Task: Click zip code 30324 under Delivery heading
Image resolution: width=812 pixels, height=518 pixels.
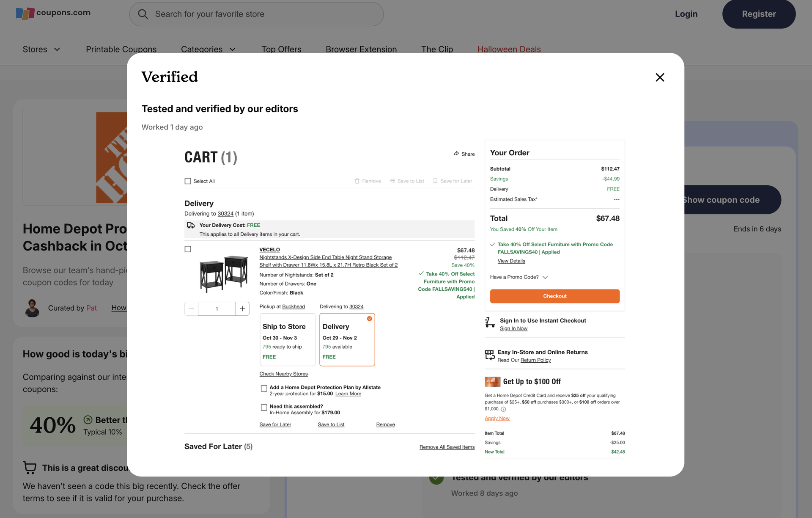Action: click(x=225, y=214)
